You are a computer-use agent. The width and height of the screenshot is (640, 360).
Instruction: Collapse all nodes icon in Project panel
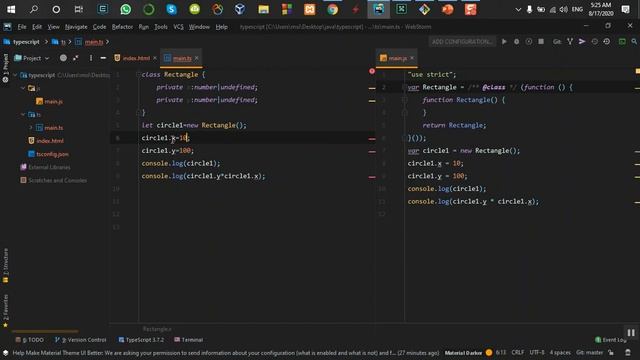pos(76,58)
